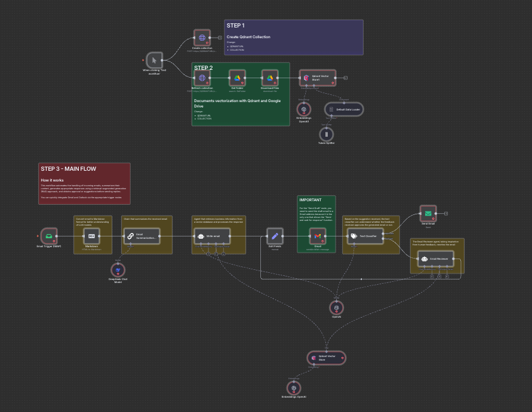Image resolution: width=532 pixels, height=412 pixels.
Task: Open the Gmail send-and-wait node
Action: tap(317, 236)
